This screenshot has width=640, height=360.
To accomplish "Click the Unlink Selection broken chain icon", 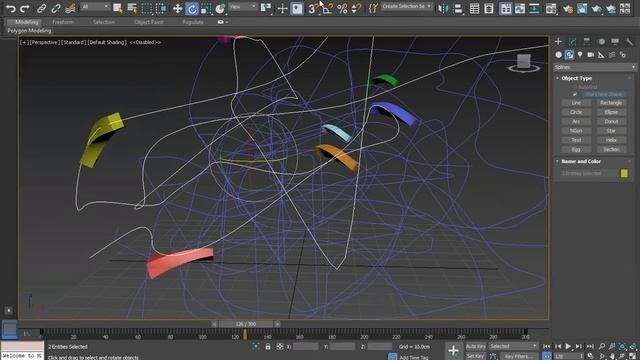I will coord(56,8).
